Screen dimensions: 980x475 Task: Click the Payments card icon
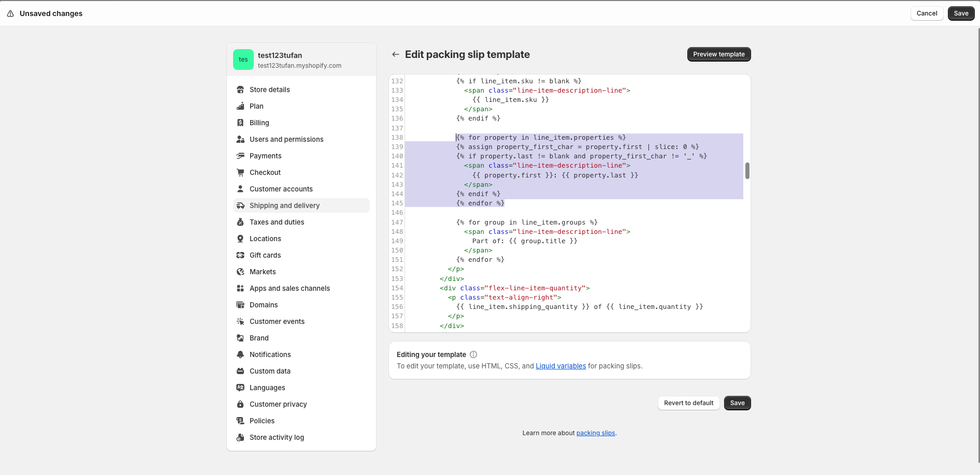pyautogui.click(x=240, y=156)
